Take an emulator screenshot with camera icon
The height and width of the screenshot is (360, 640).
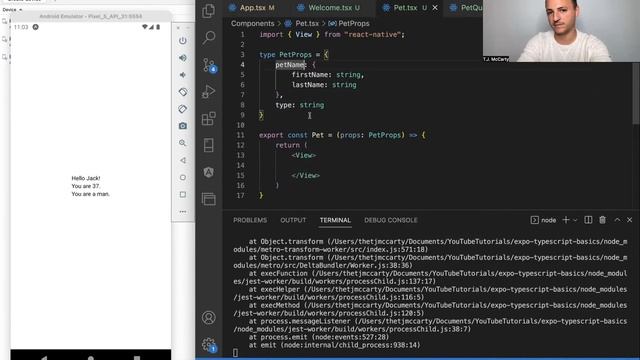(183, 126)
